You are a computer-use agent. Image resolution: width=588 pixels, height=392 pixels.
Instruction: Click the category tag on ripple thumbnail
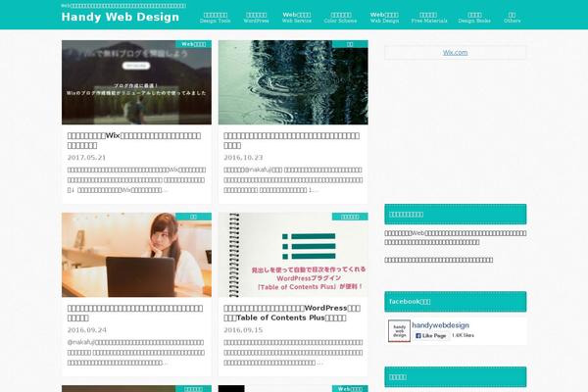[x=350, y=44]
